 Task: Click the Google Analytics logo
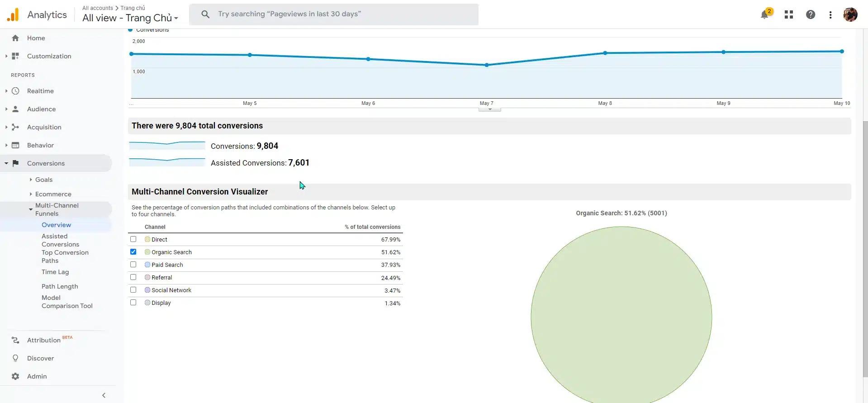pos(13,14)
